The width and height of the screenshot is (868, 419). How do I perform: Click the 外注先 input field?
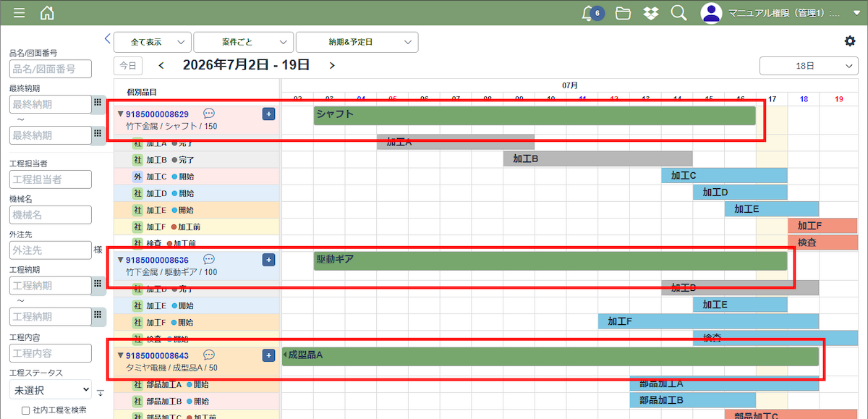point(51,250)
